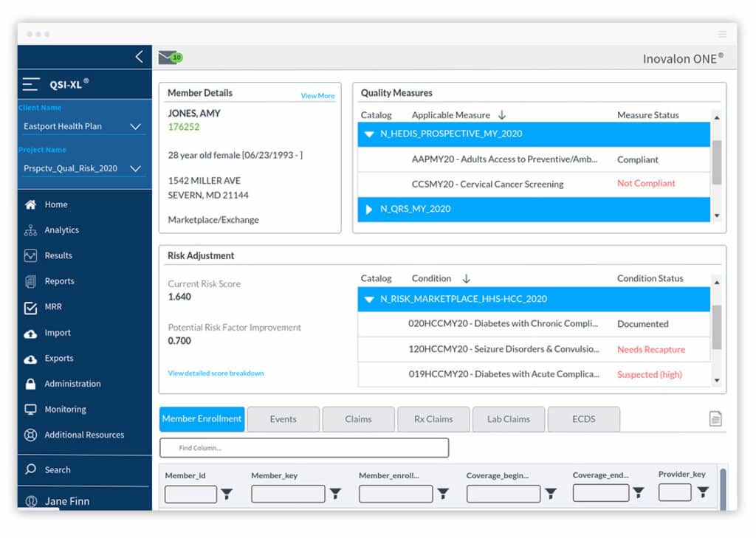Screen dimensions: 756x538
Task: Select the Member Enrollment tab
Action: (x=202, y=419)
